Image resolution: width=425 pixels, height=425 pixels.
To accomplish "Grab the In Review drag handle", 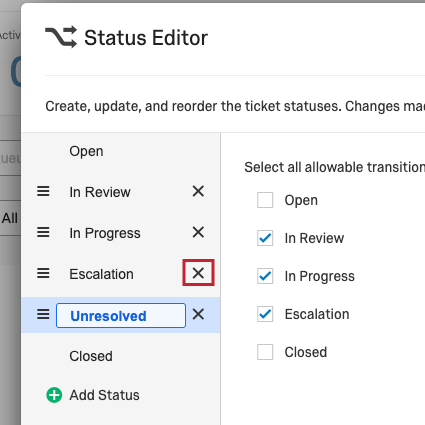I will 43,191.
